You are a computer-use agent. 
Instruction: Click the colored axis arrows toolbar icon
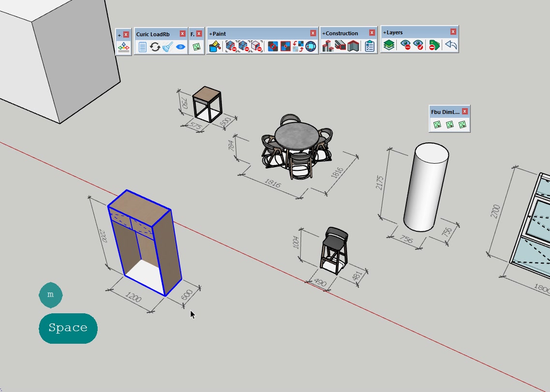coord(123,47)
